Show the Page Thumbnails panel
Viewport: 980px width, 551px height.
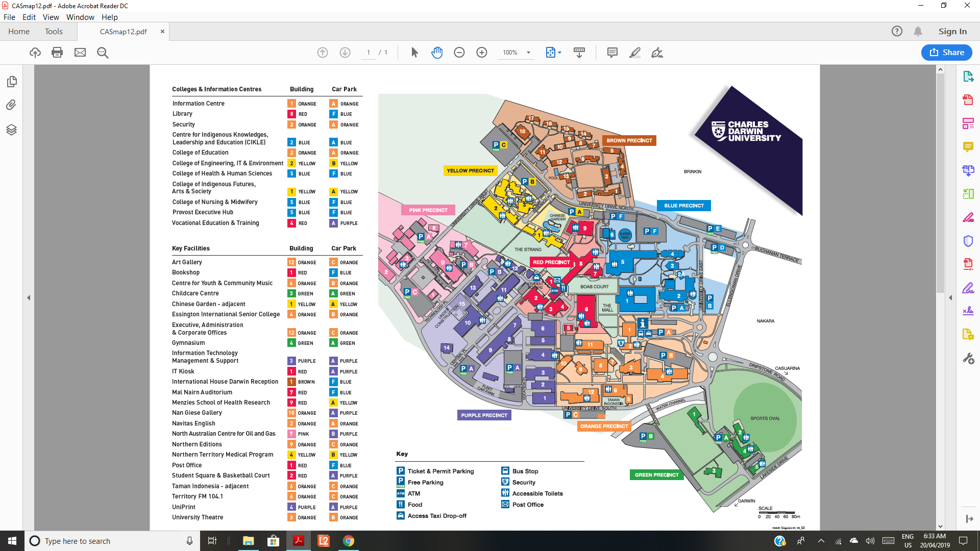(x=11, y=82)
